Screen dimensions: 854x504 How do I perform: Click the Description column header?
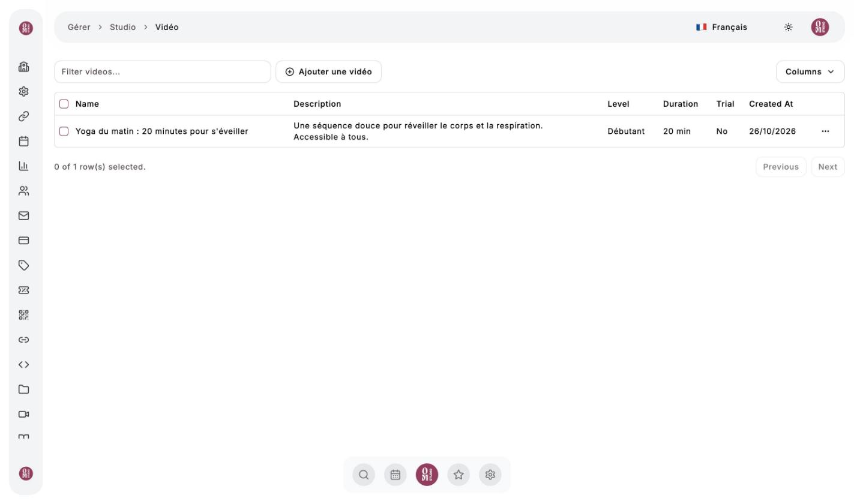317,104
